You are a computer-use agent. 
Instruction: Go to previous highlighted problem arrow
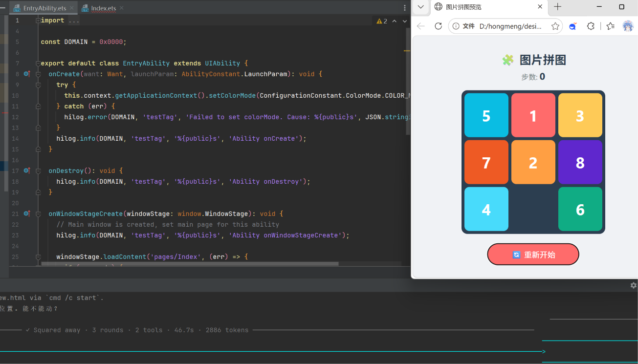pos(395,21)
